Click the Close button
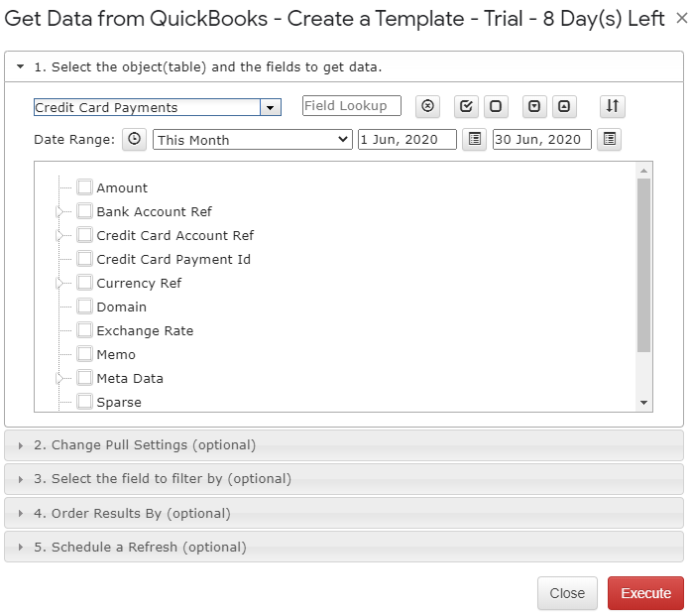The height and width of the screenshot is (616, 691). pyautogui.click(x=567, y=593)
